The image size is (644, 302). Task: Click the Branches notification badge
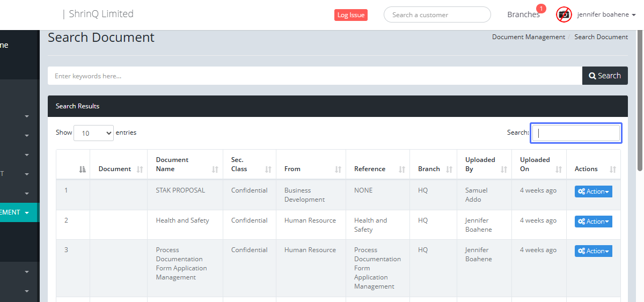541,9
